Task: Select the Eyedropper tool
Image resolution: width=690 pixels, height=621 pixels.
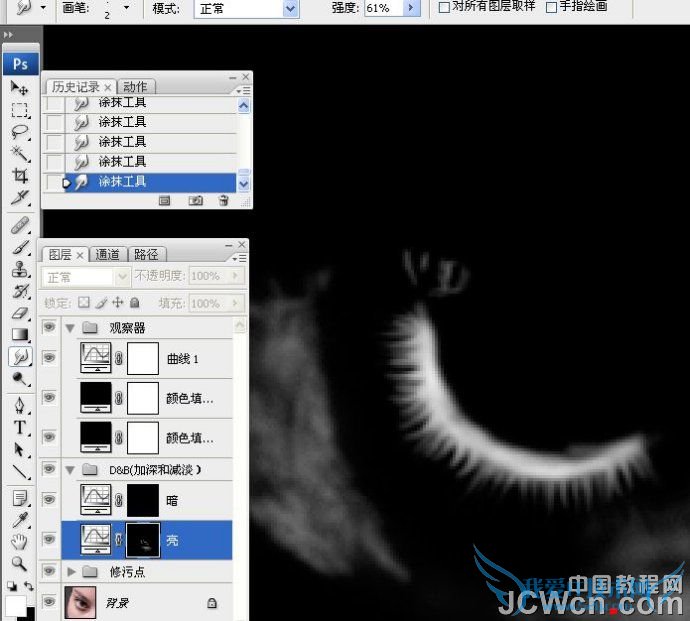Action: point(19,520)
